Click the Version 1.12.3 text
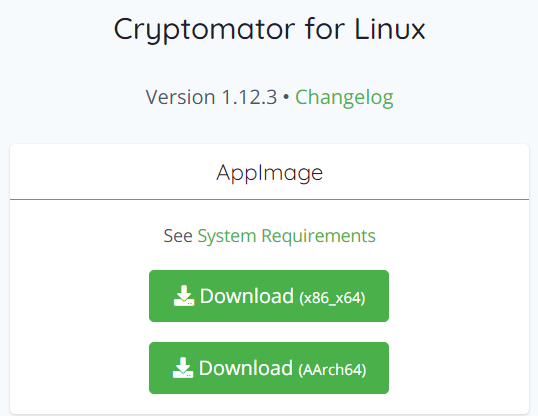The width and height of the screenshot is (538, 416). click(211, 97)
